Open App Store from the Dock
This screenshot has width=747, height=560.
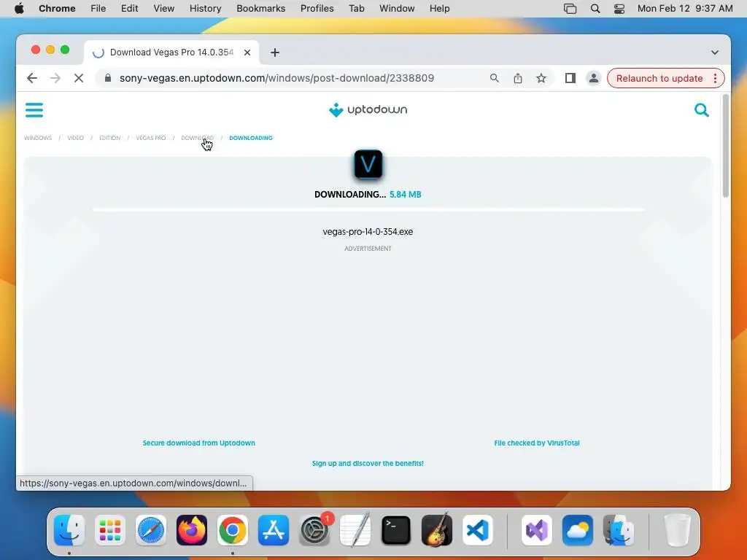(x=274, y=530)
